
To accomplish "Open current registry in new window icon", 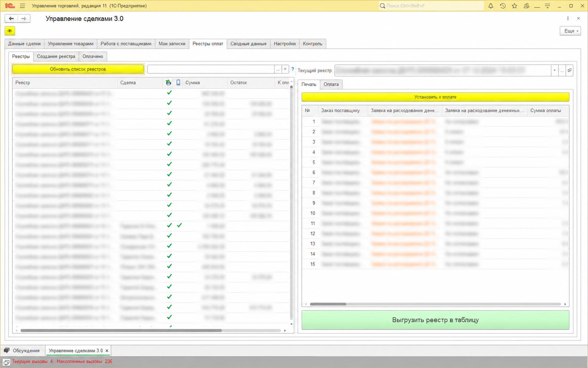I will click(x=569, y=70).
